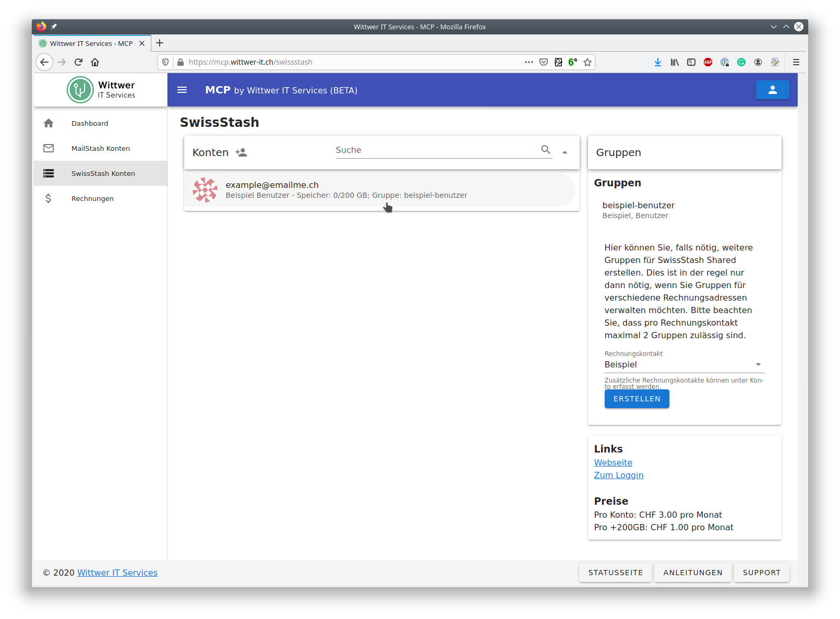Click the NoScript-style icon in URL bar
Screen dimensions: 840x619
(558, 62)
